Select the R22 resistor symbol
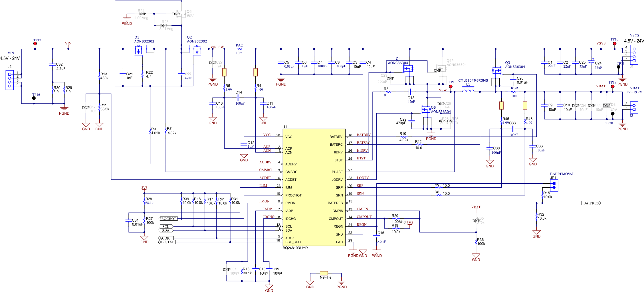644x292 pixels. (142, 74)
